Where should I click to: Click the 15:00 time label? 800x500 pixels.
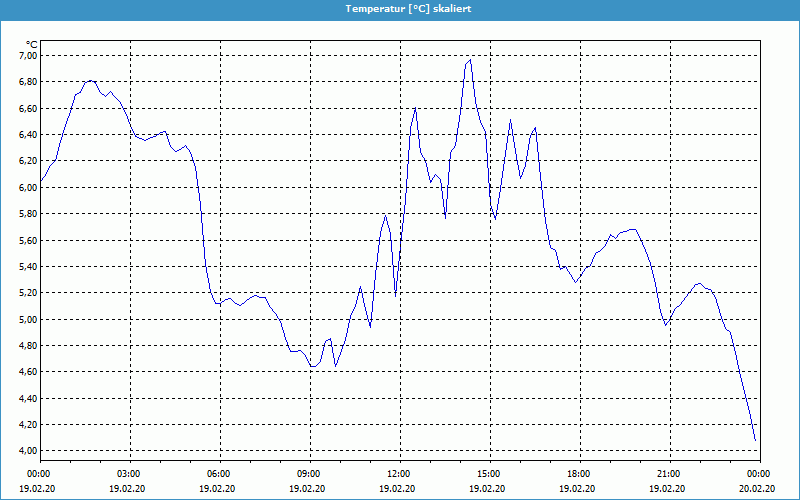[489, 474]
